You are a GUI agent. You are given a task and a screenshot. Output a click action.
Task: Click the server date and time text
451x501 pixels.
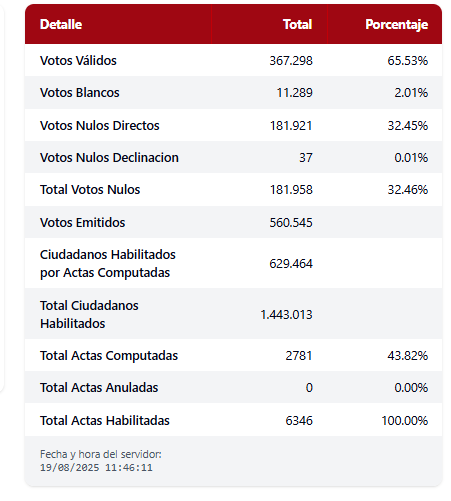pyautogui.click(x=101, y=461)
